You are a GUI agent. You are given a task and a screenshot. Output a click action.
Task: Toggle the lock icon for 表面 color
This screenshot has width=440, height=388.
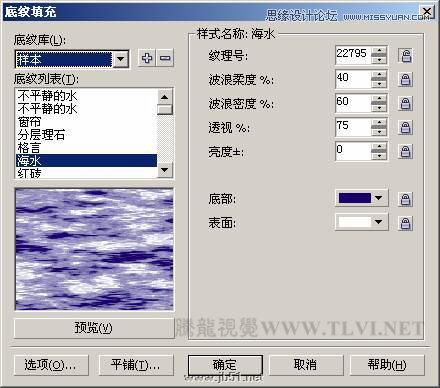pyautogui.click(x=405, y=223)
